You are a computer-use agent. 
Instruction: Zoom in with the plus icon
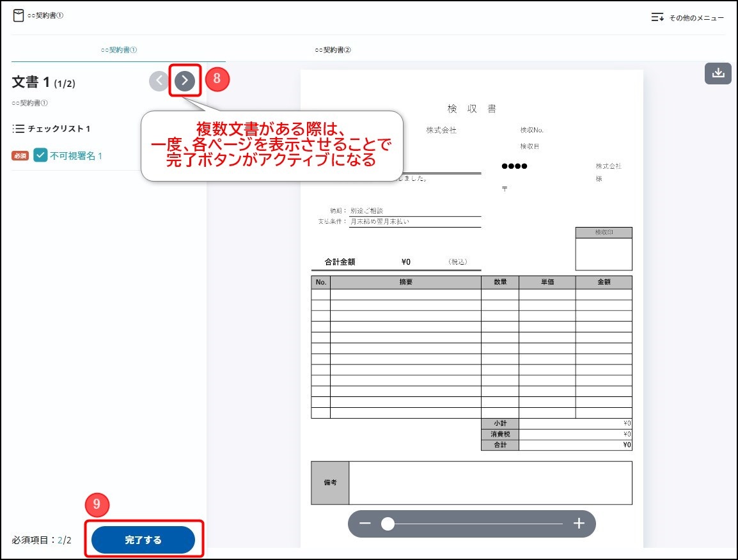[x=579, y=524]
